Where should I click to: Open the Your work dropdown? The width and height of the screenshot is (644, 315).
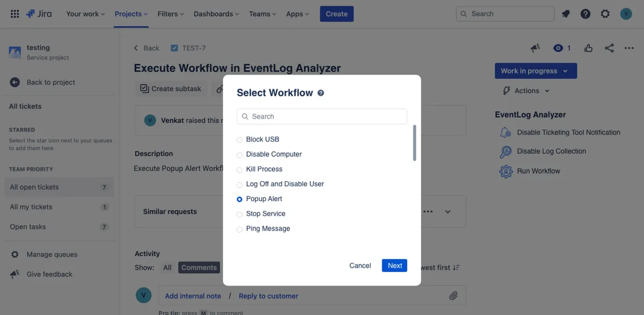[86, 14]
